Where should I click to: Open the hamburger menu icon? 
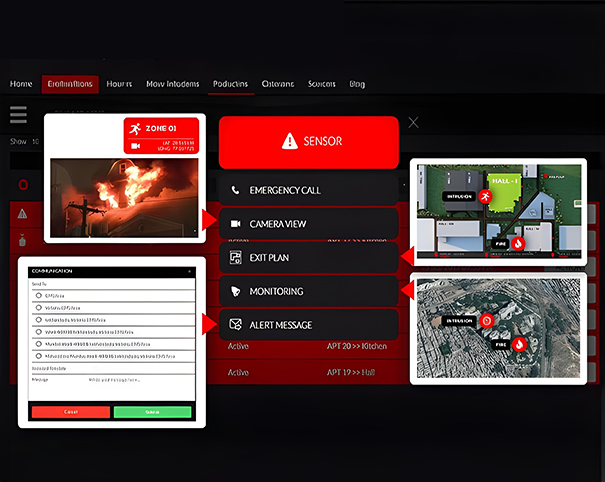pos(18,115)
